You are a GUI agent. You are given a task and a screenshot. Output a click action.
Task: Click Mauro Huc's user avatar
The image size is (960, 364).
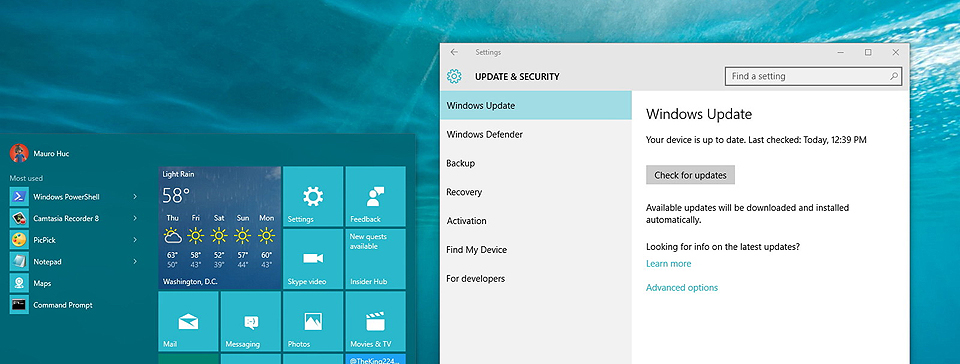19,153
